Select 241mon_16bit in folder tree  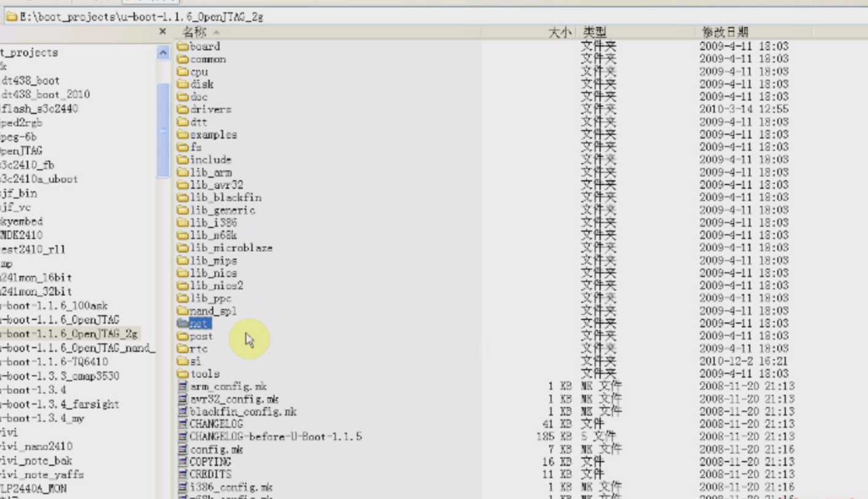(36, 277)
